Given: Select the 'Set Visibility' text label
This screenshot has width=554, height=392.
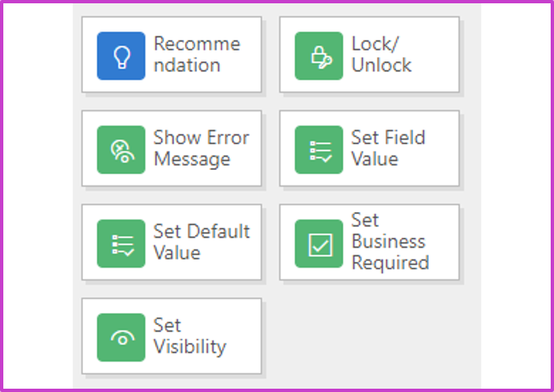Looking at the screenshot, I should (190, 336).
